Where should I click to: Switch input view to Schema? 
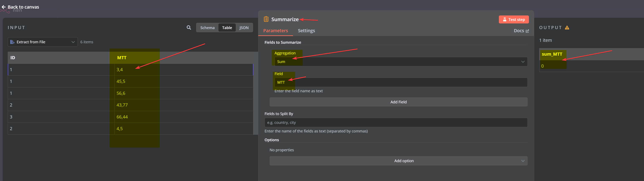tap(207, 28)
